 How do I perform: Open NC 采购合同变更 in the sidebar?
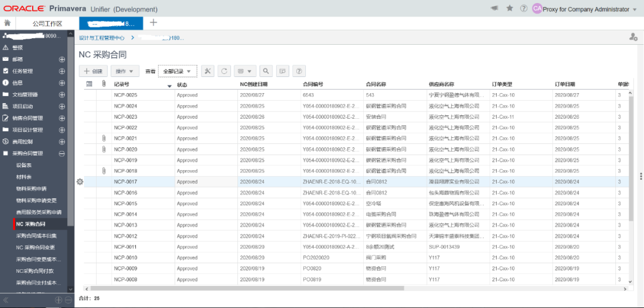pyautogui.click(x=35, y=248)
